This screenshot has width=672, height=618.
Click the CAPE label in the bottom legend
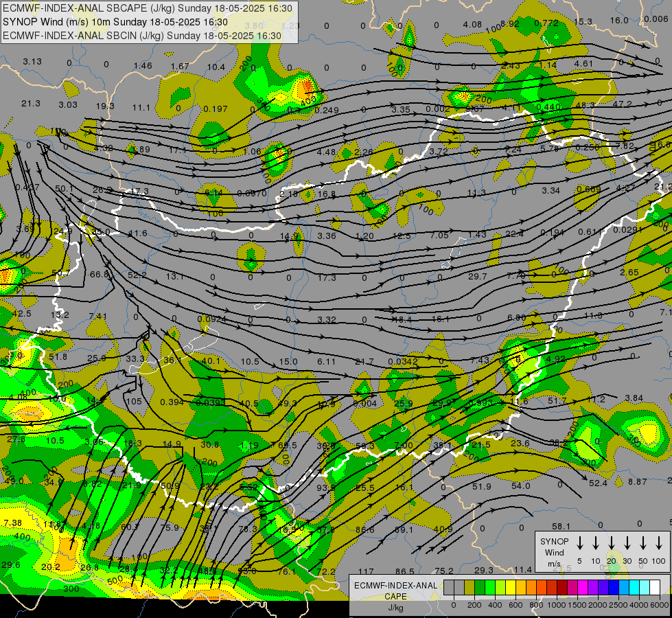(395, 597)
